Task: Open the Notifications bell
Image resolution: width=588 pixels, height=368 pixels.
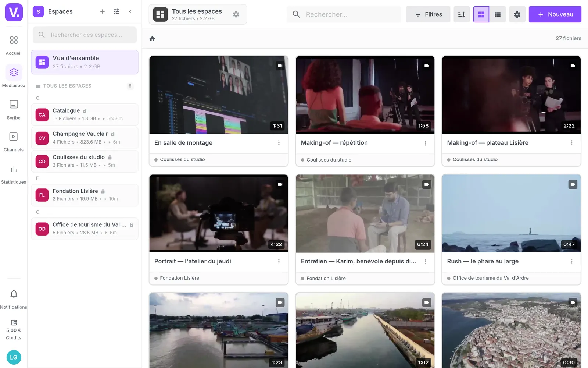Action: click(14, 299)
